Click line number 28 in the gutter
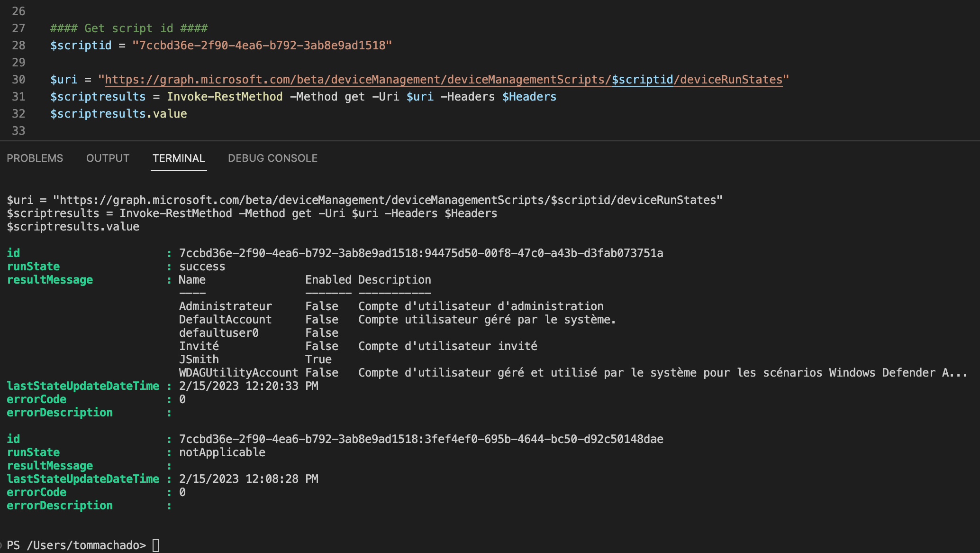The image size is (980, 553). [x=18, y=46]
